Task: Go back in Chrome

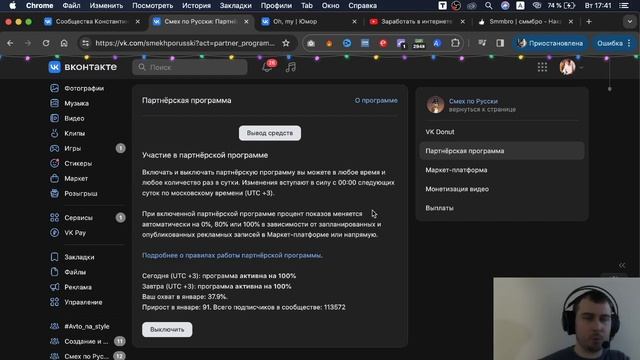Action: (x=10, y=43)
